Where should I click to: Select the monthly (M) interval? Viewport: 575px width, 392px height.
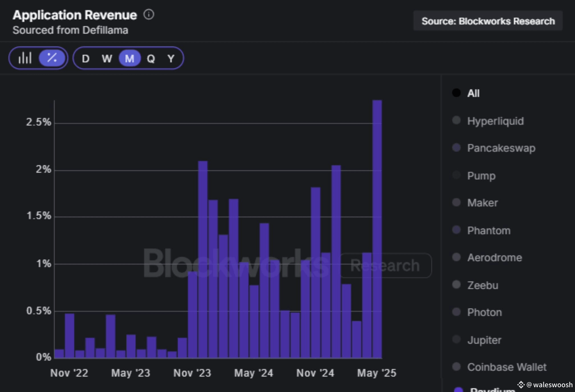(129, 58)
